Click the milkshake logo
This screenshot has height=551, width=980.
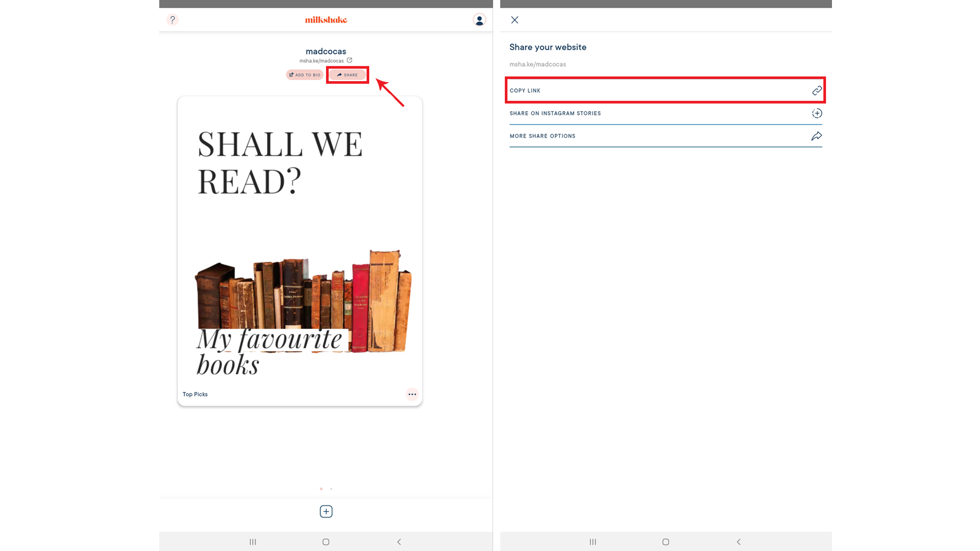pyautogui.click(x=326, y=20)
